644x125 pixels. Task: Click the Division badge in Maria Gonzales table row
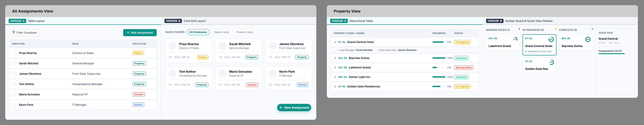point(139,95)
